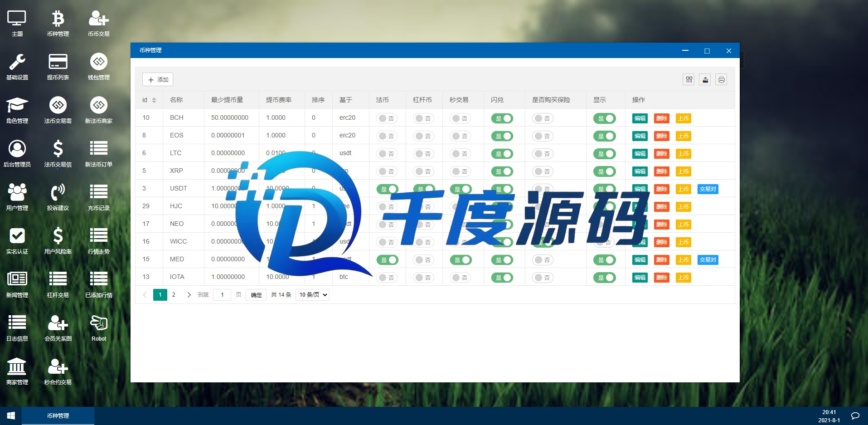Open the 新法币商家 icon

coord(99,111)
